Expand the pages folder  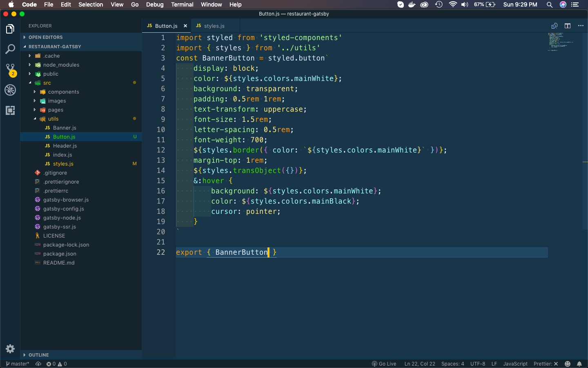81,110
